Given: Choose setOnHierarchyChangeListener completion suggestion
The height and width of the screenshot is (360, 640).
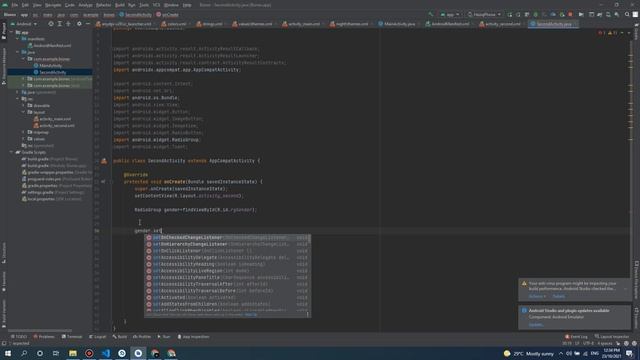Looking at the screenshot, I should 227,244.
